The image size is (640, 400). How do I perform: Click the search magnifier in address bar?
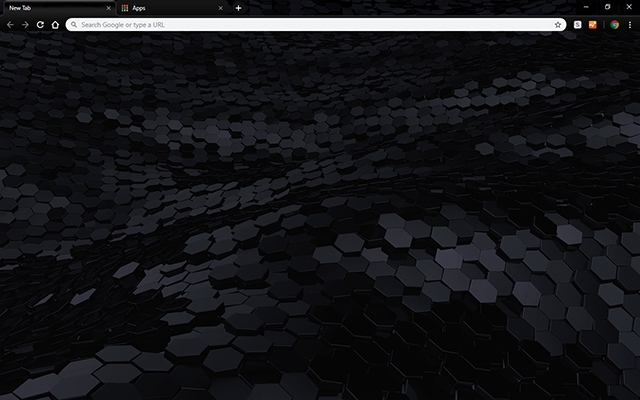coord(74,24)
